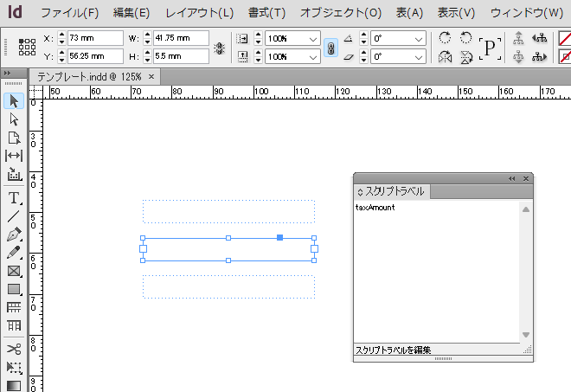Click the X position field showing 73 mm
This screenshot has width=571, height=392.
click(x=94, y=39)
